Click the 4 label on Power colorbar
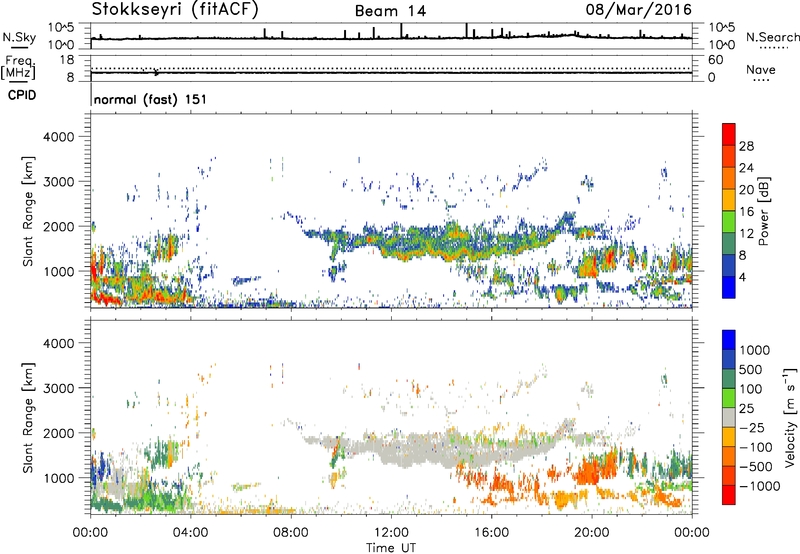800x554 pixels. point(742,278)
